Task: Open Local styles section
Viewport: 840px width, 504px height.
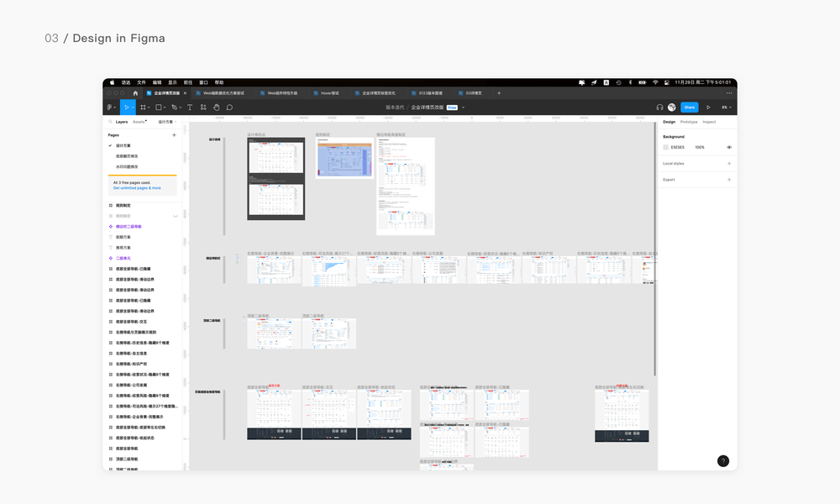Action: [x=674, y=163]
